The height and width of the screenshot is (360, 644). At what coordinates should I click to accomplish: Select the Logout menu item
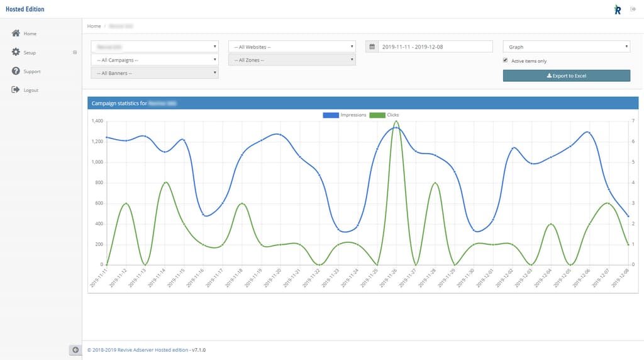coord(31,91)
